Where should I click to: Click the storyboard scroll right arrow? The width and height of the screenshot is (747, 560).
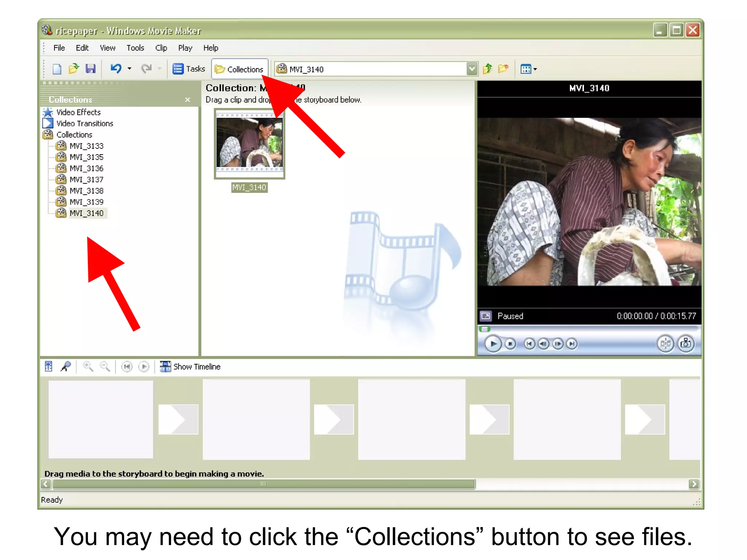(x=694, y=484)
